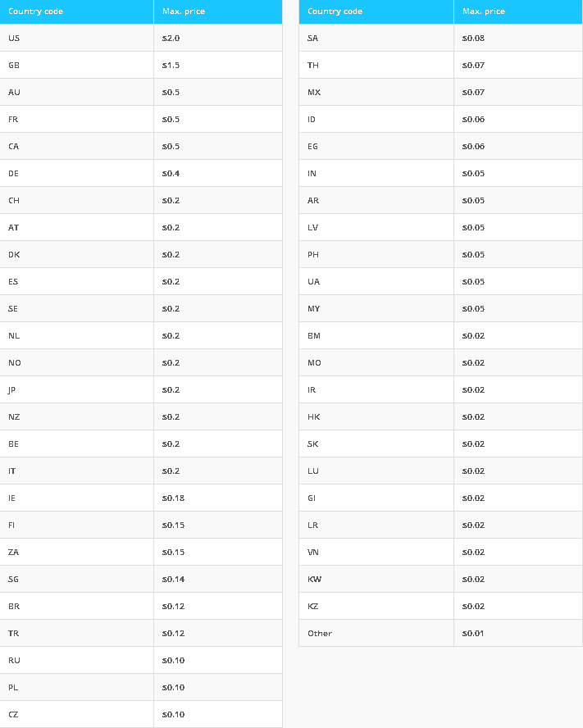Select the SA country code cell
This screenshot has width=583, height=728.
[x=376, y=38]
